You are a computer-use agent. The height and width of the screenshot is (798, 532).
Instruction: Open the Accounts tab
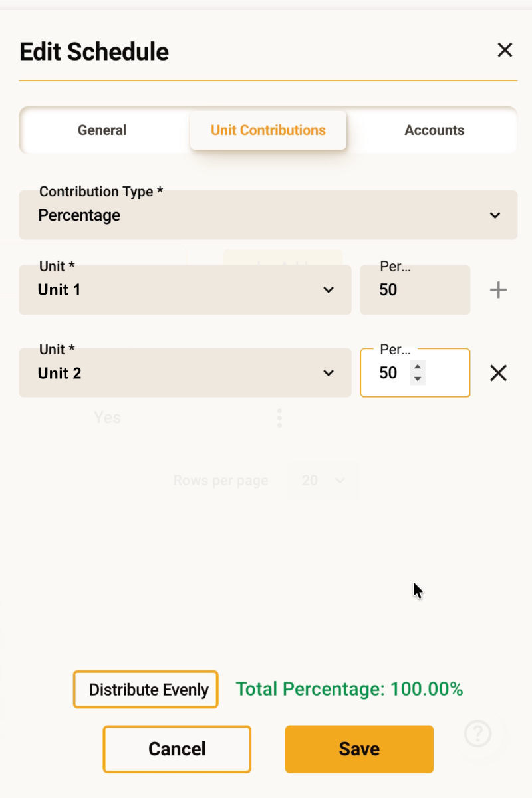434,130
